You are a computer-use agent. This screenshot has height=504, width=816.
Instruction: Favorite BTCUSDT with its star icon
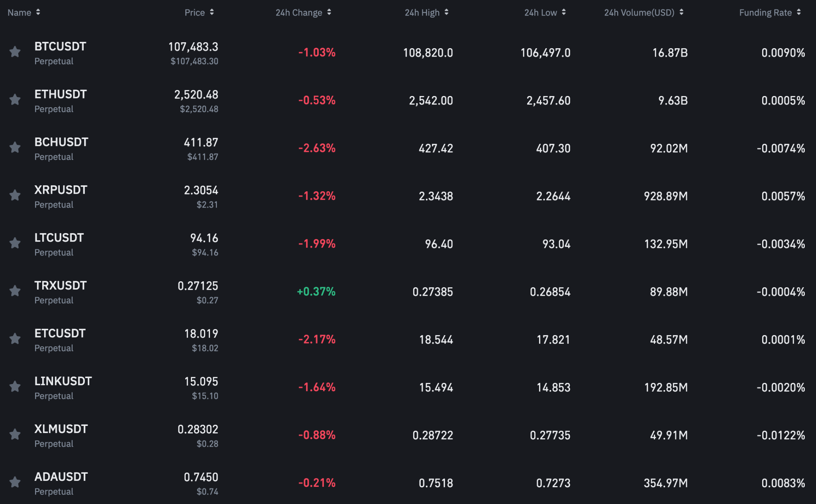(x=15, y=52)
